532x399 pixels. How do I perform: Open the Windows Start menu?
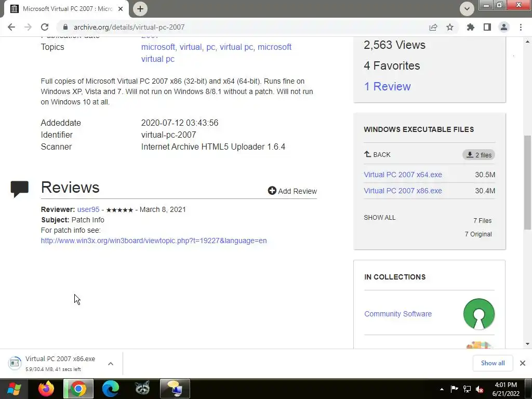(x=14, y=389)
